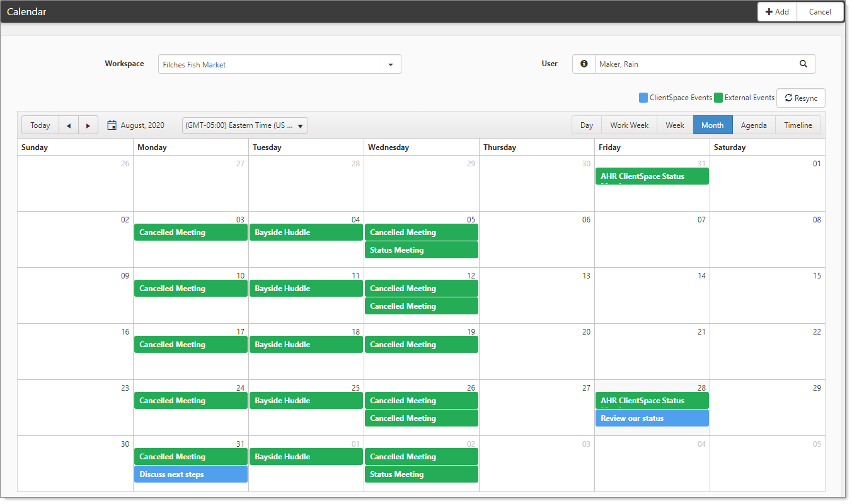Click date number 21 on Friday
Viewport: 852px width, 504px height.
(x=701, y=332)
